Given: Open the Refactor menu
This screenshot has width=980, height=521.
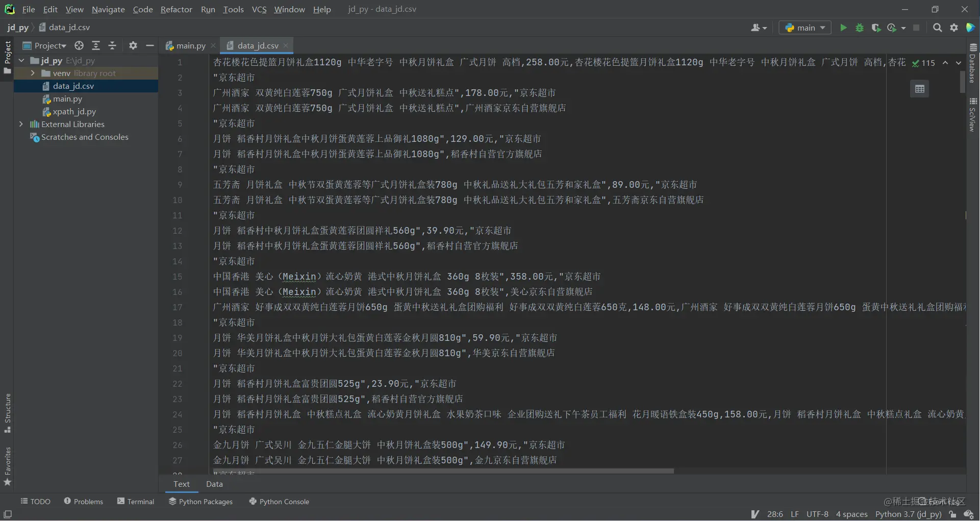Looking at the screenshot, I should pyautogui.click(x=176, y=9).
